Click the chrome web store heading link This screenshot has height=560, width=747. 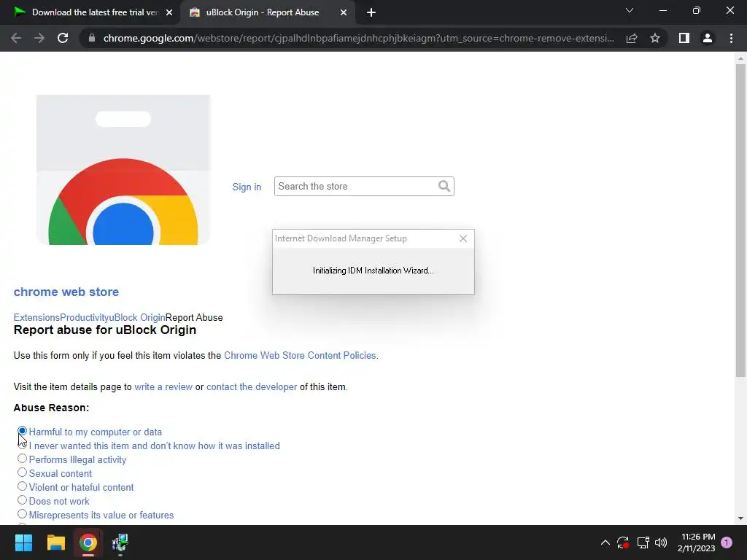click(66, 292)
